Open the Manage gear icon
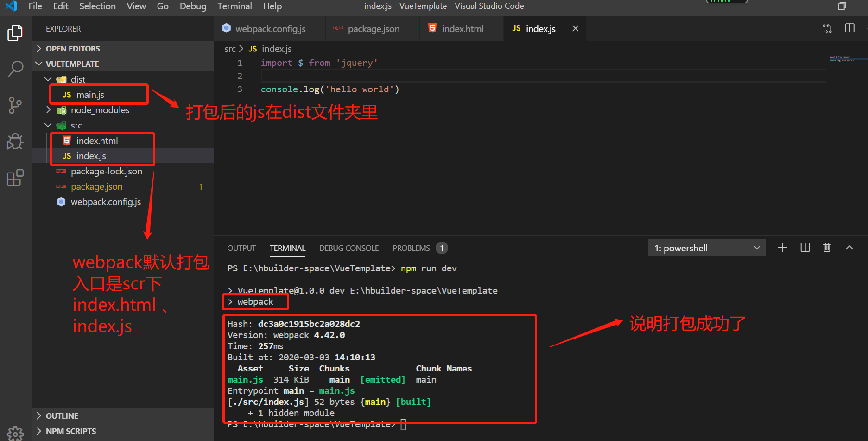 15,434
